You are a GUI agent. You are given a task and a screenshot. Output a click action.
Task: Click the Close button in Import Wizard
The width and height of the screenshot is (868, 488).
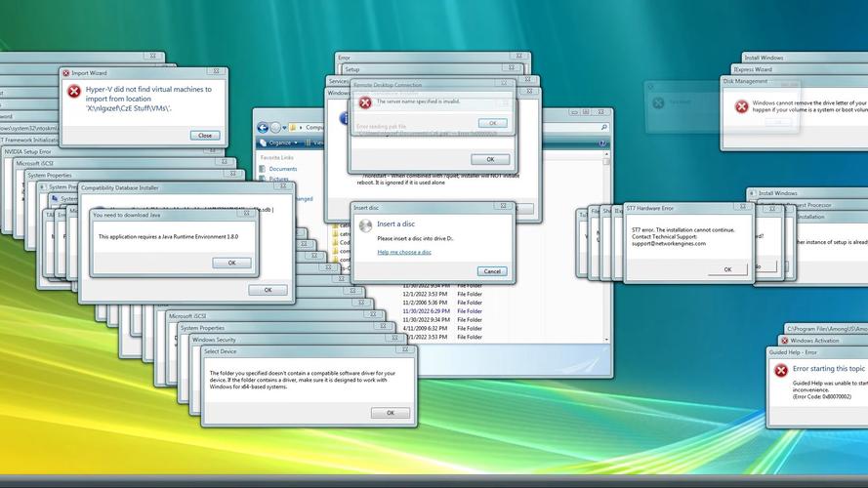(x=204, y=136)
